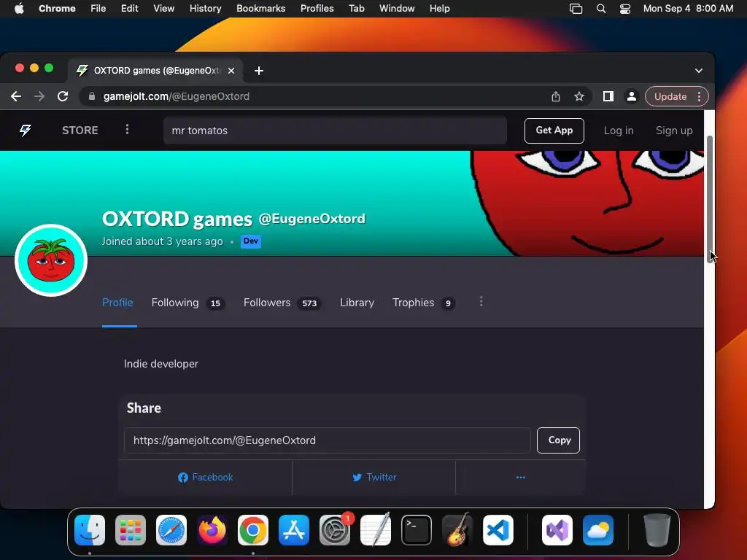Image resolution: width=747 pixels, height=560 pixels.
Task: Open Chrome profile icon
Action: pos(631,96)
